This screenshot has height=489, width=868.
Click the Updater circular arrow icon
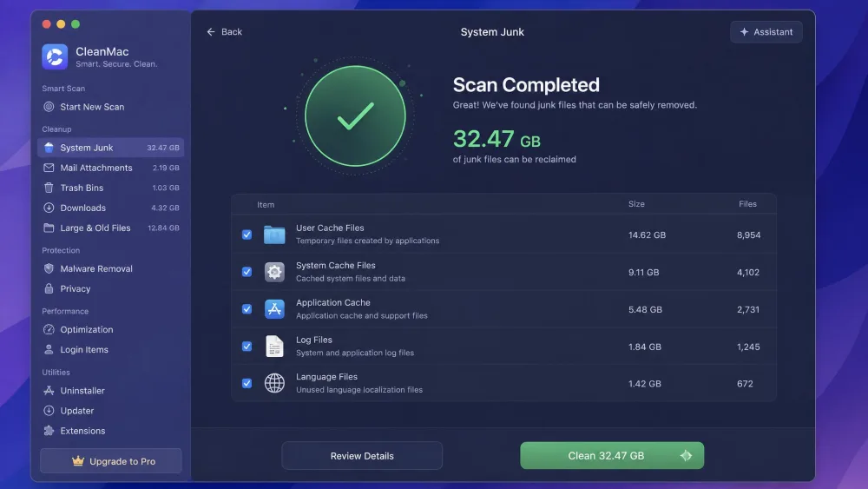point(49,410)
